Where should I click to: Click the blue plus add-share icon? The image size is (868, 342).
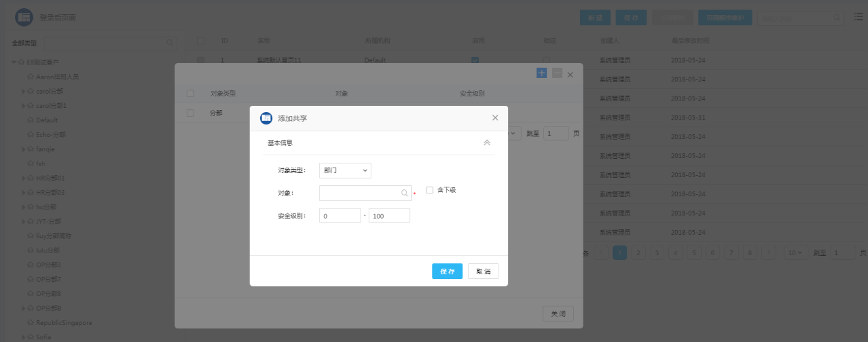[x=542, y=73]
